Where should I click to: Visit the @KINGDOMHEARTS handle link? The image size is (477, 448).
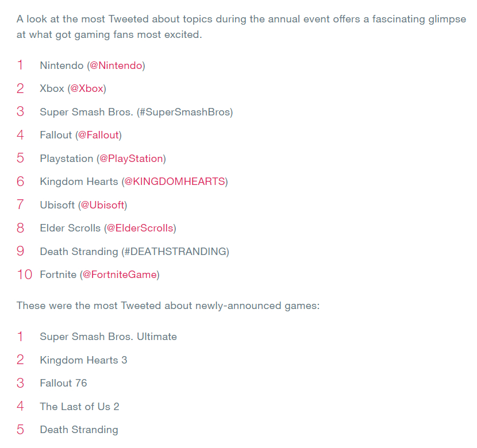tap(174, 181)
